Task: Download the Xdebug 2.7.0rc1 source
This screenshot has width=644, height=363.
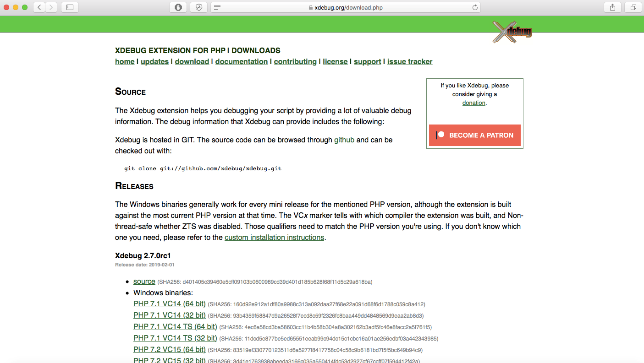Action: [144, 282]
